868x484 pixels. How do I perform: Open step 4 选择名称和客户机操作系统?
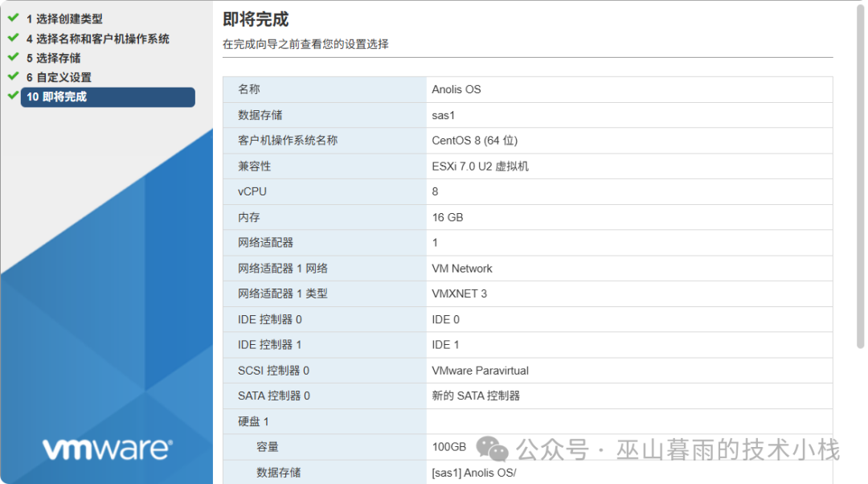[97, 39]
